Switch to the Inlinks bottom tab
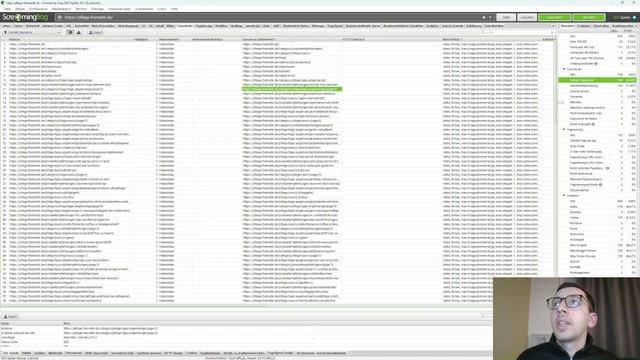 [27, 353]
